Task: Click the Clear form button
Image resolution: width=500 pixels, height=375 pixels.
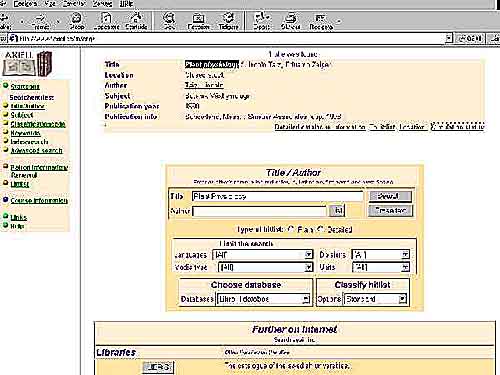Action: 390,211
